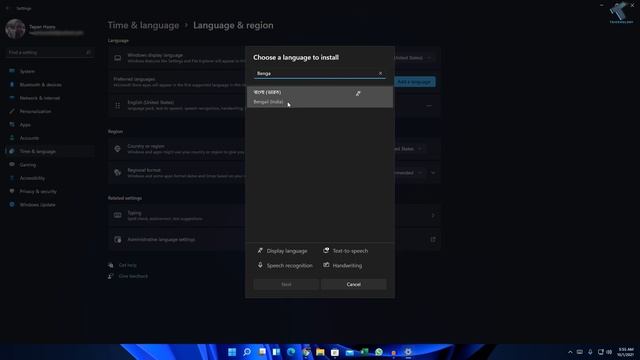Open taskbar Search magnifier
The width and height of the screenshot is (640, 360).
click(x=247, y=352)
